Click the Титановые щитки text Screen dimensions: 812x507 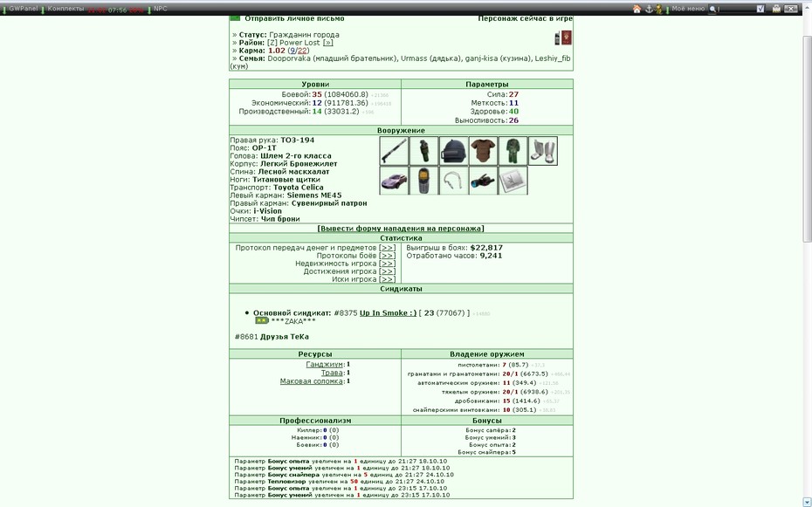pyautogui.click(x=286, y=180)
